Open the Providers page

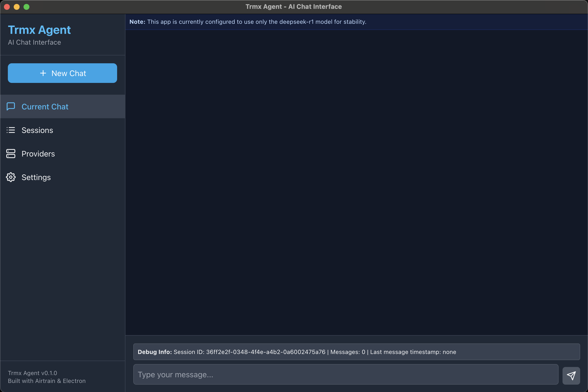pyautogui.click(x=38, y=154)
